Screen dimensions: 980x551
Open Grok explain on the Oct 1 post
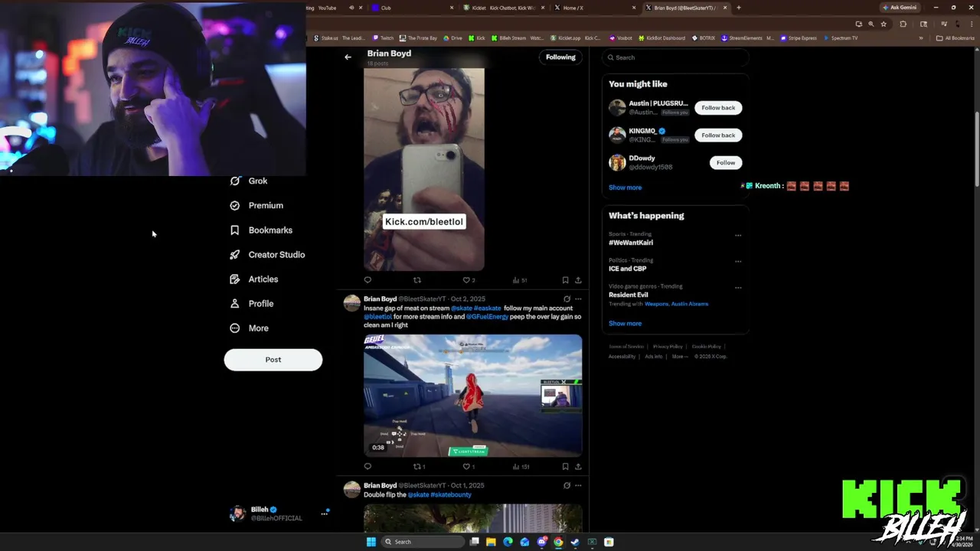[x=567, y=485]
